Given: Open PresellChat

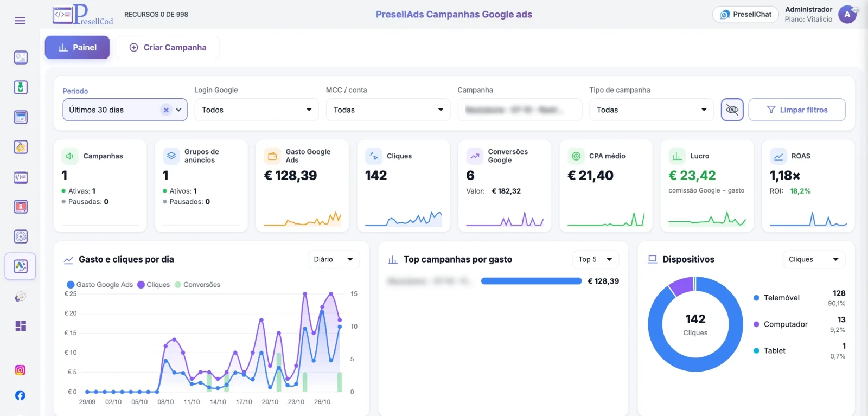Looking at the screenshot, I should [x=745, y=15].
